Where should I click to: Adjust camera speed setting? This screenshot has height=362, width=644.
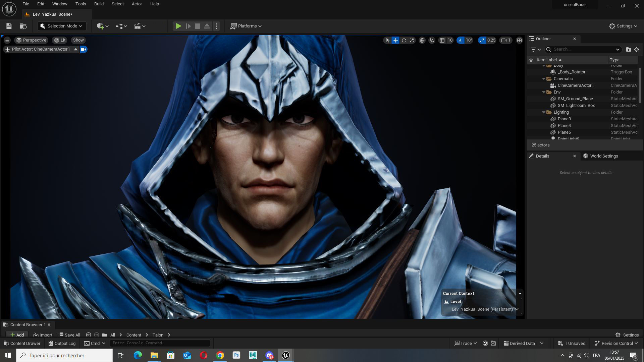(506, 40)
